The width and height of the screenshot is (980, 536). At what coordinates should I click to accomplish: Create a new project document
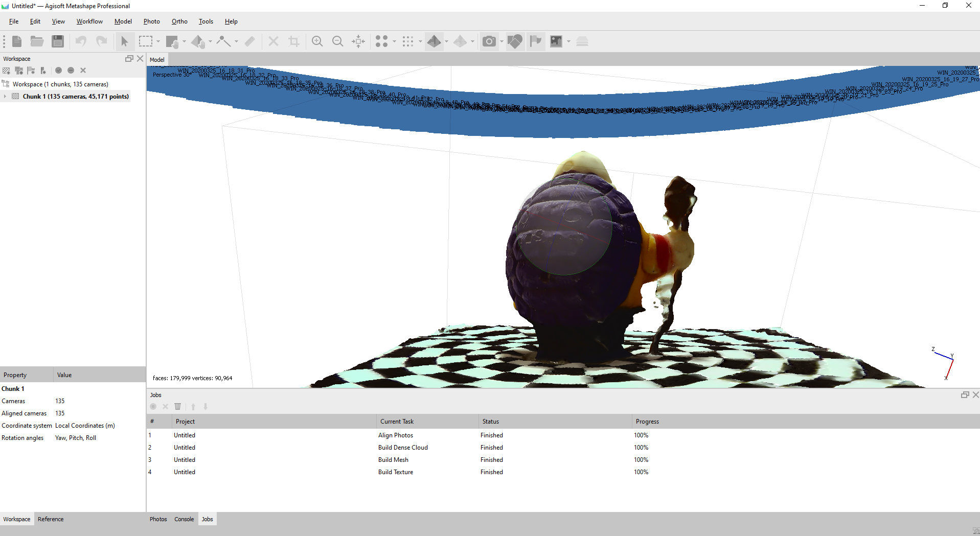(x=17, y=41)
